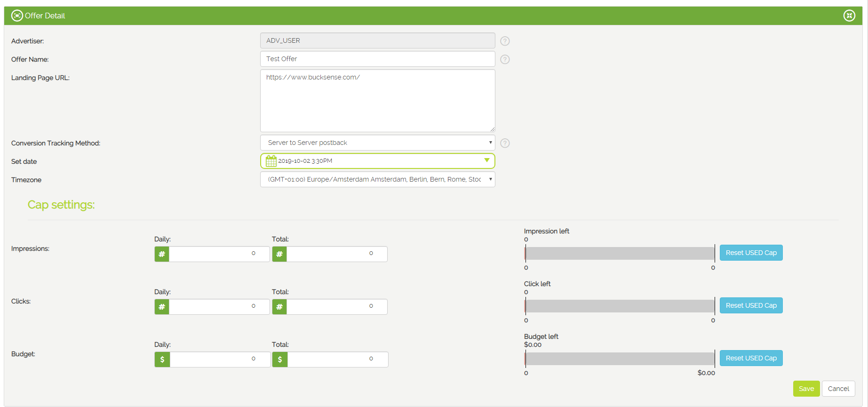
Task: Reset USED Cap for Impressions
Action: [751, 253]
